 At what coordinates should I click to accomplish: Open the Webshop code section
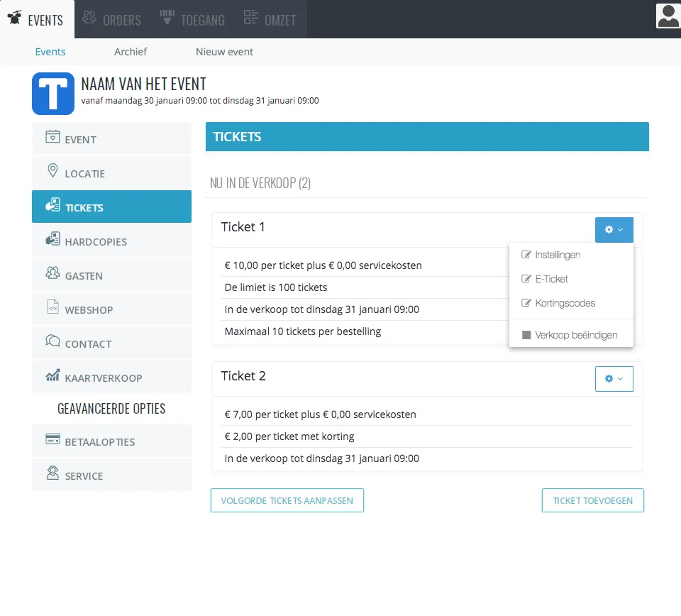point(111,309)
